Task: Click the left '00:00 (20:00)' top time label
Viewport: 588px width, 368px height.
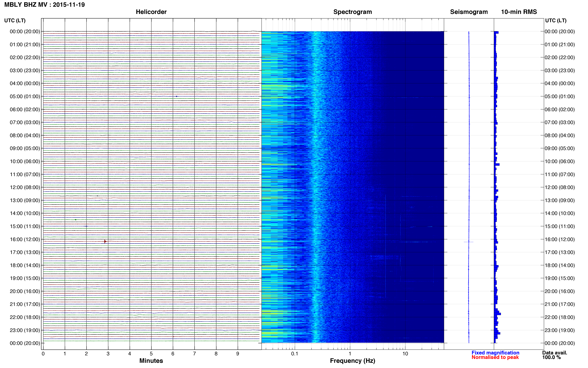Action: pyautogui.click(x=25, y=31)
